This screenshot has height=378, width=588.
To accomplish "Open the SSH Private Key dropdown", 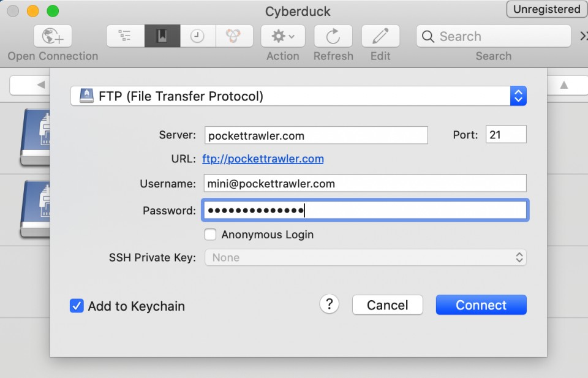I will click(365, 257).
